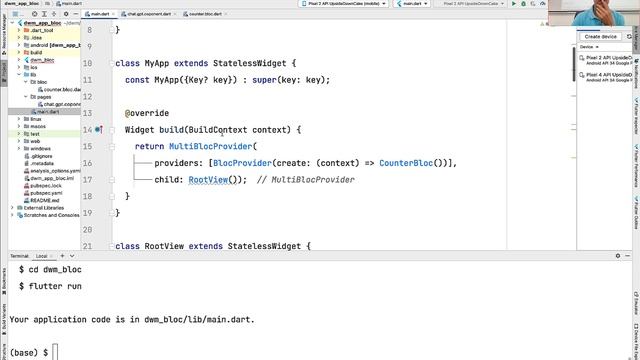Click the dwm_app_bloc breadcrumb
Screen dimensions: 640x360
(22, 3)
